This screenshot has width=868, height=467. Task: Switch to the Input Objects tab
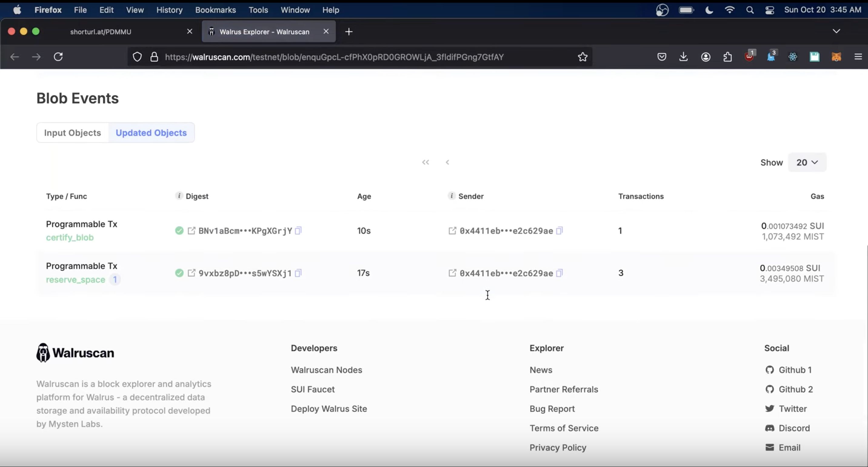pyautogui.click(x=72, y=133)
